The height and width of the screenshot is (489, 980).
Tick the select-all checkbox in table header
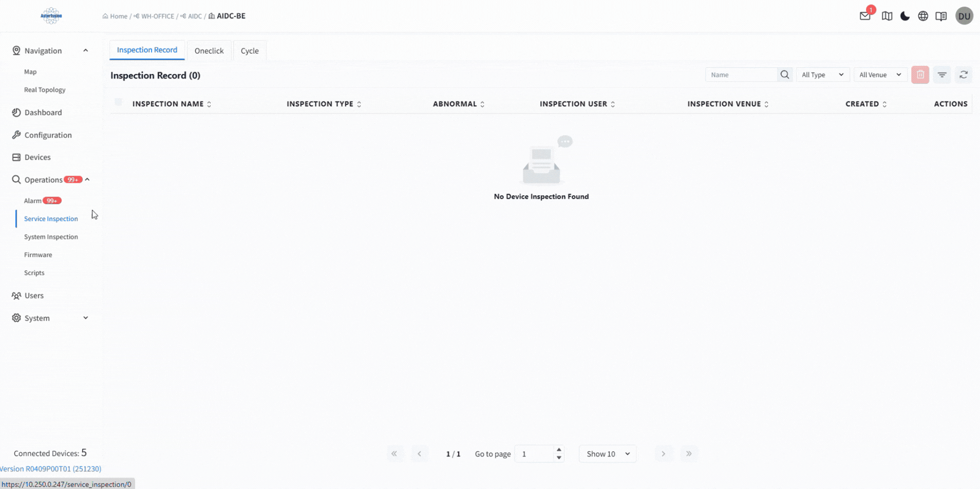click(119, 103)
